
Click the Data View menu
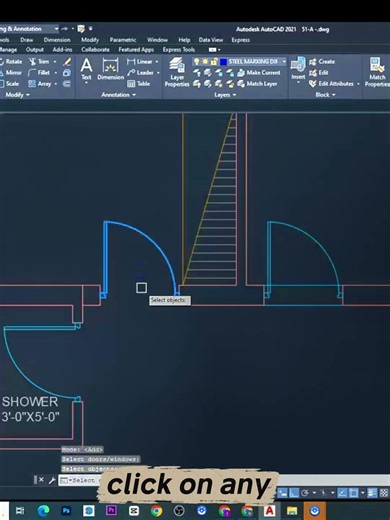[x=211, y=40]
